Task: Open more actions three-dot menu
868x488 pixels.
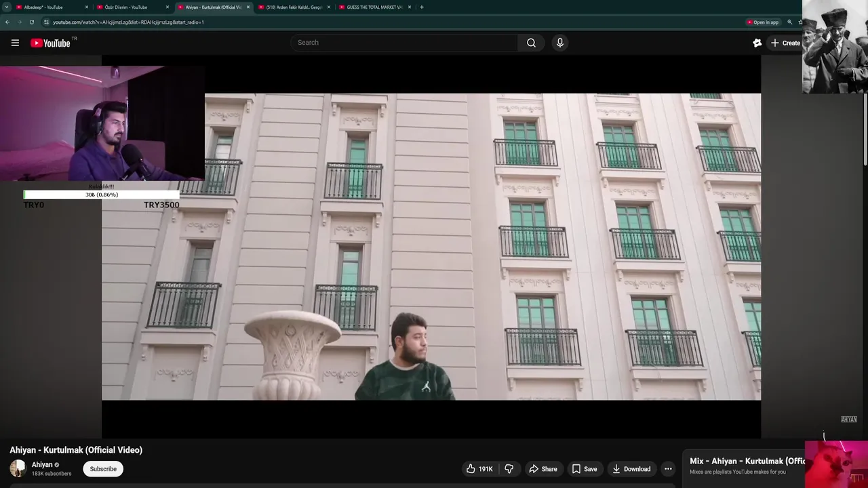Action: coord(668,469)
